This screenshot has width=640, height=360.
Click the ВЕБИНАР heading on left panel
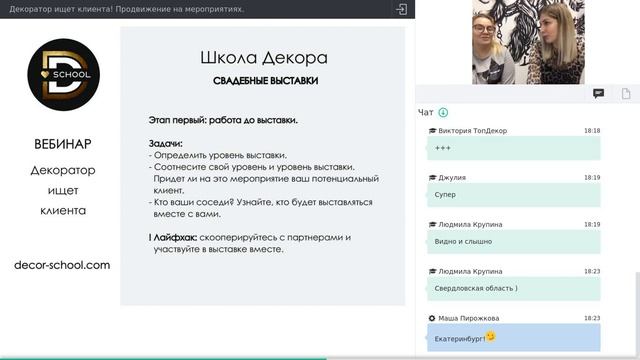point(62,144)
